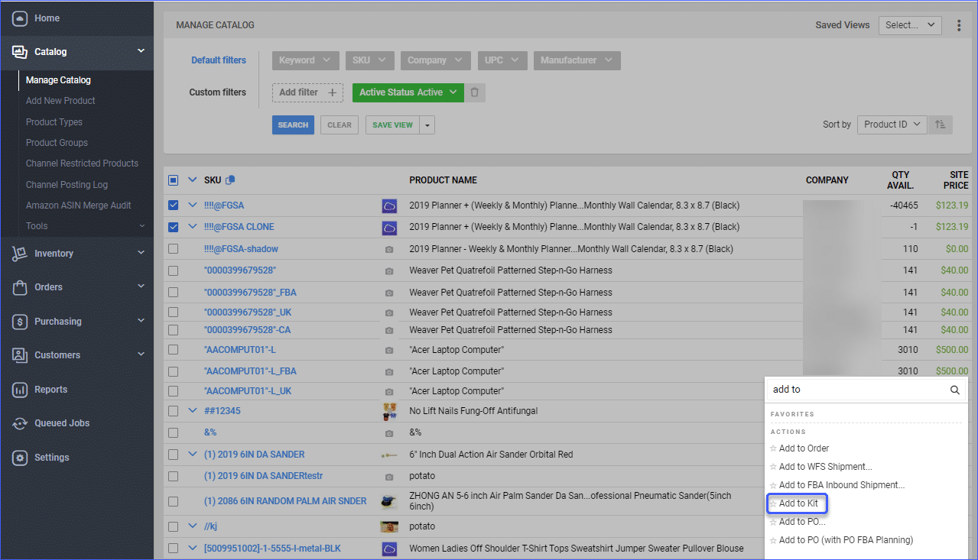This screenshot has height=560, width=978.
Task: Select the Purchasing icon in the sidebar
Action: (x=20, y=321)
